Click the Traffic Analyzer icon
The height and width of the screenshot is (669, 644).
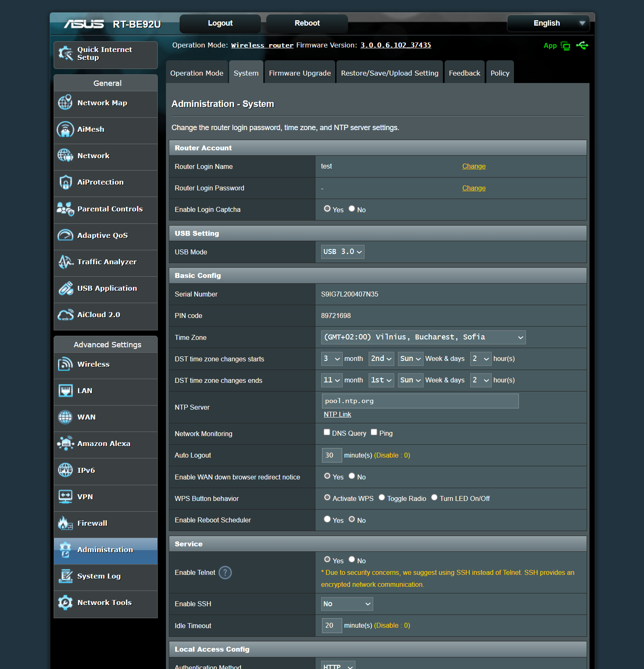click(x=65, y=262)
